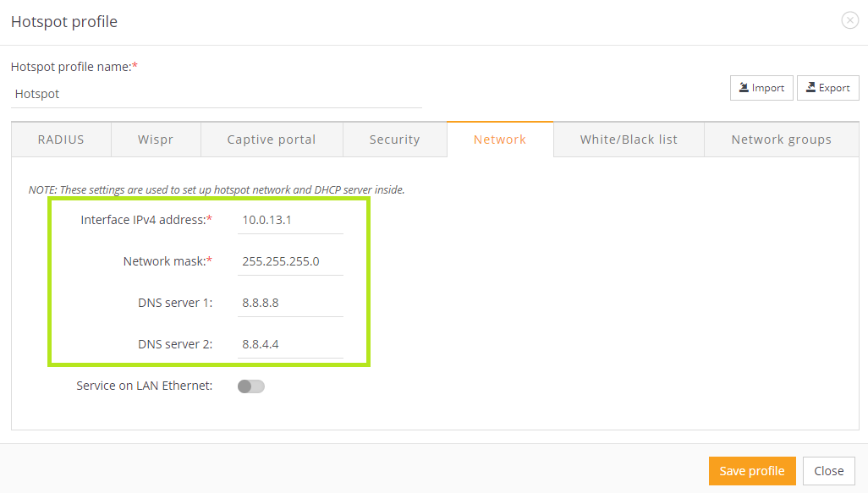Screen dimensions: 868x493
Task: Click the Export button icon
Action: [x=810, y=88]
